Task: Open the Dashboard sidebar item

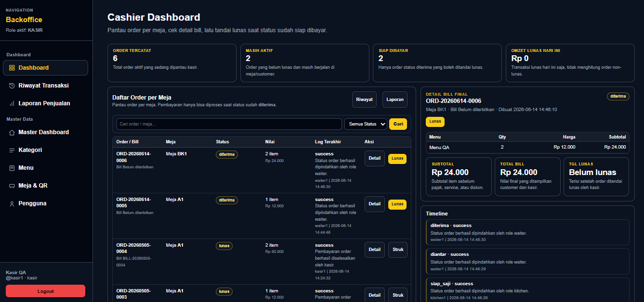Action: [x=45, y=68]
